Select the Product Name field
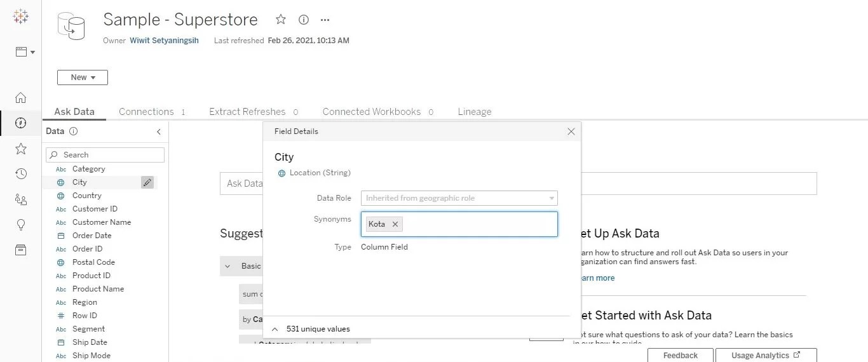868x362 pixels. pyautogui.click(x=98, y=289)
